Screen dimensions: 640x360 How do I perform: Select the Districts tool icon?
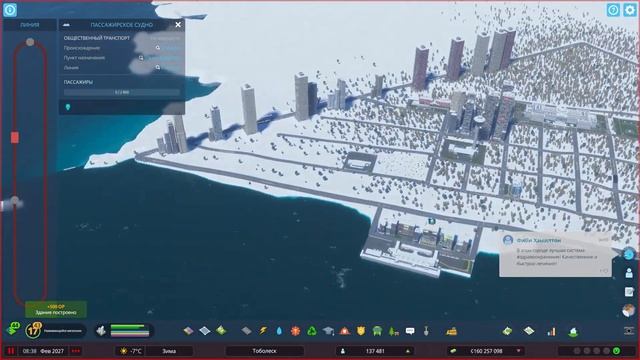point(204,331)
